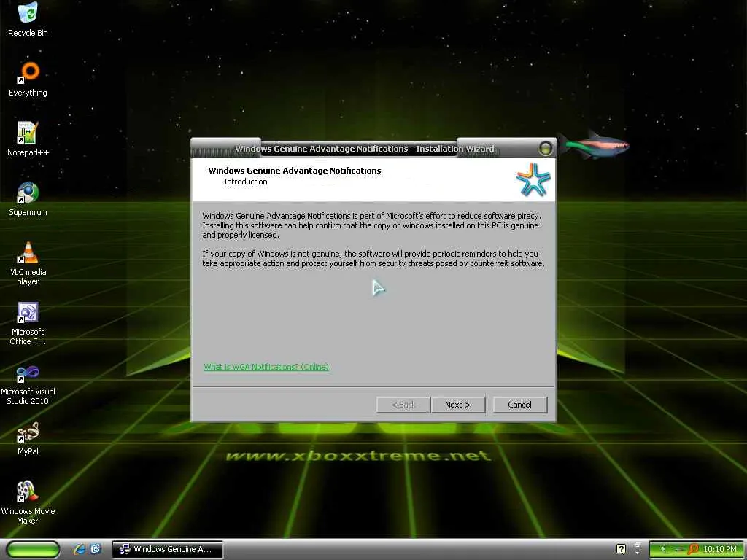Open the Microsoft Office F... shortcut
The image size is (747, 560).
click(x=28, y=323)
